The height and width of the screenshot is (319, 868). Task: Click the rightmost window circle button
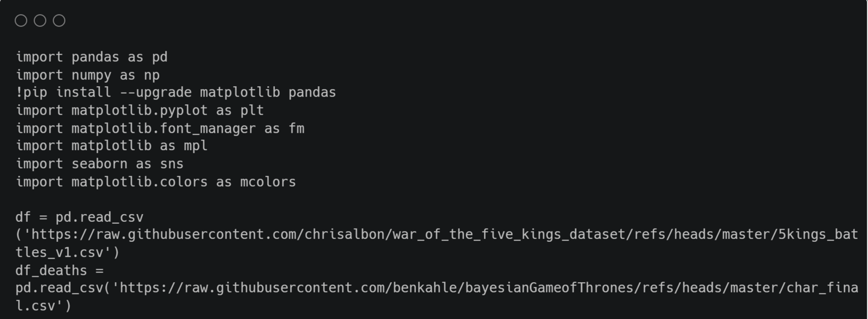tap(59, 21)
